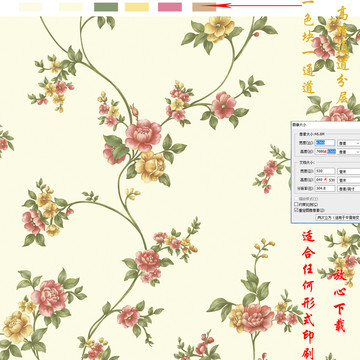Click the pixel dimensions width field
Viewport: 360px width, 360px height.
(325, 143)
